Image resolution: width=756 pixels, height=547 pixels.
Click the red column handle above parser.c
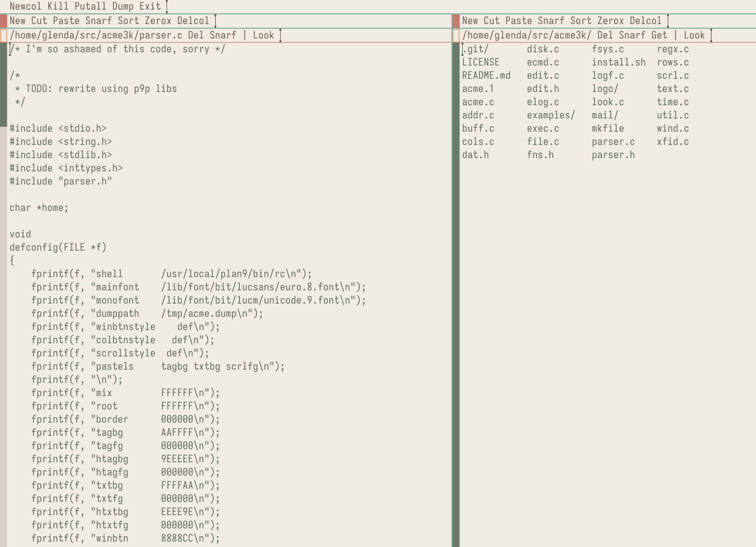coord(4,21)
